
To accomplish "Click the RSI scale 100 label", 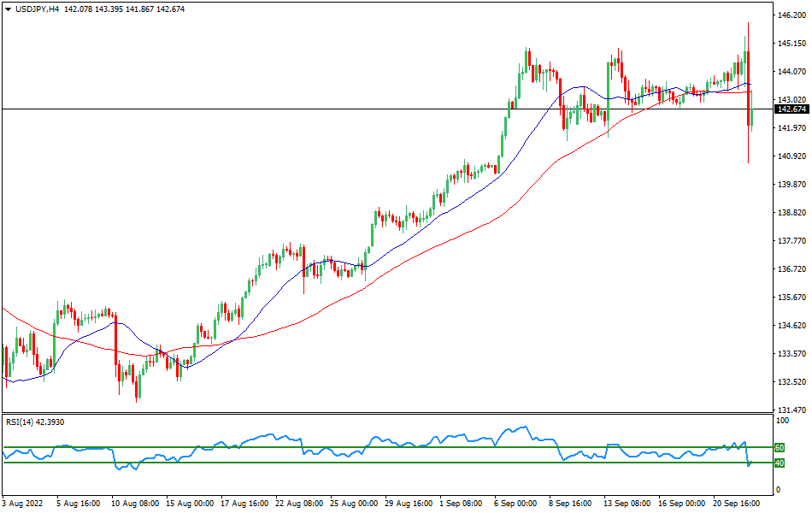I will [x=780, y=422].
